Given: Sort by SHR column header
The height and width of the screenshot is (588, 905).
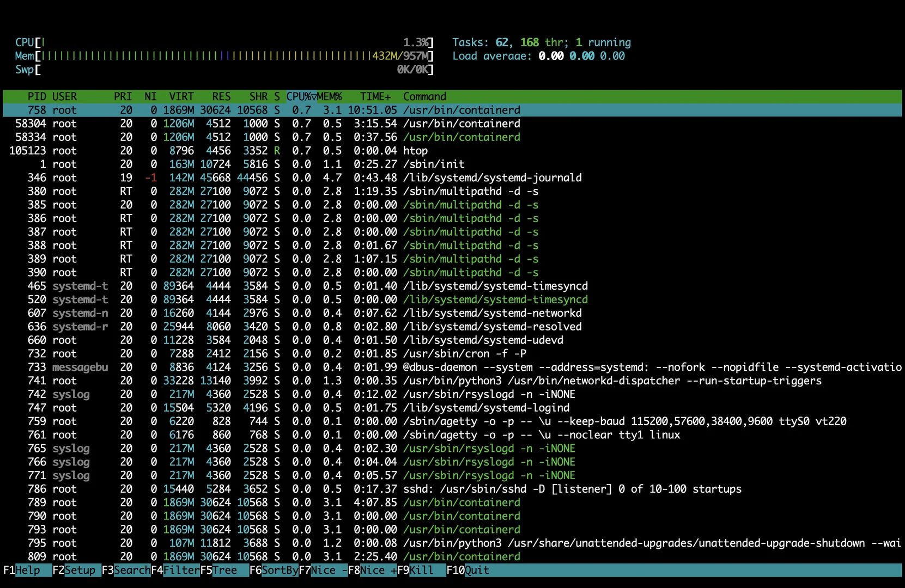Looking at the screenshot, I should tap(258, 96).
